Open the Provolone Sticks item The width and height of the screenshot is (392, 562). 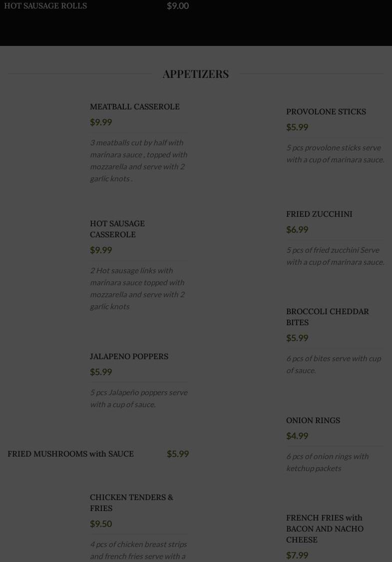[326, 111]
